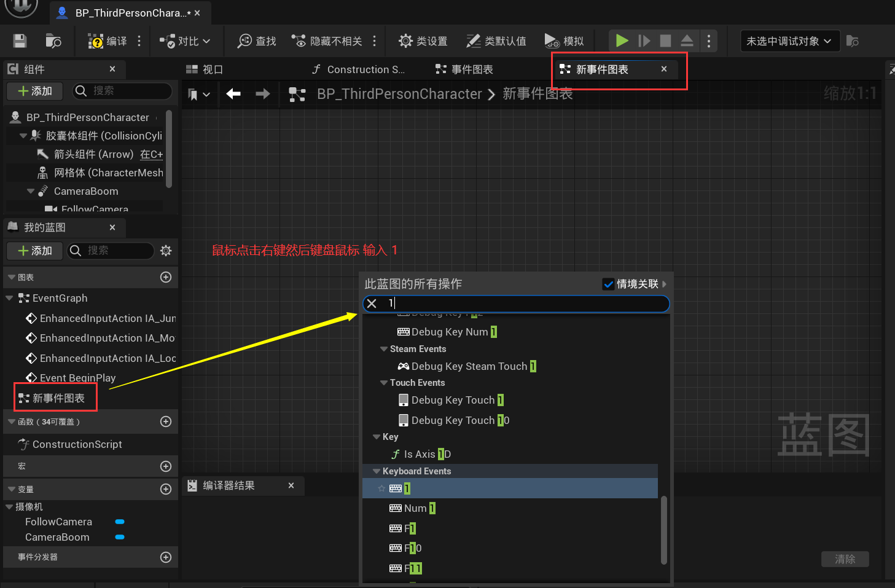The width and height of the screenshot is (895, 588).
Task: Click the debug object locate icon
Action: [852, 41]
